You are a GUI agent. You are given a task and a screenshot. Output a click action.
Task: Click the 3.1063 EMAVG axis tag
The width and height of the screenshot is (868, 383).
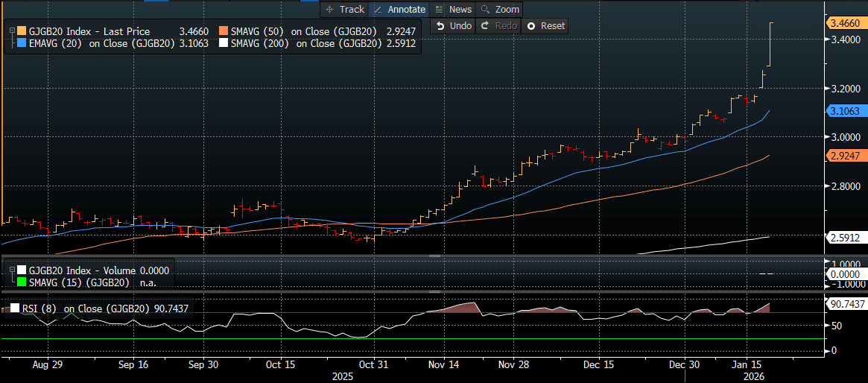(x=846, y=111)
